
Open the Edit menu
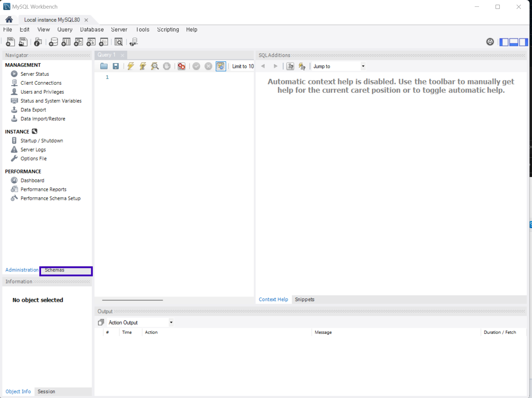[24, 30]
